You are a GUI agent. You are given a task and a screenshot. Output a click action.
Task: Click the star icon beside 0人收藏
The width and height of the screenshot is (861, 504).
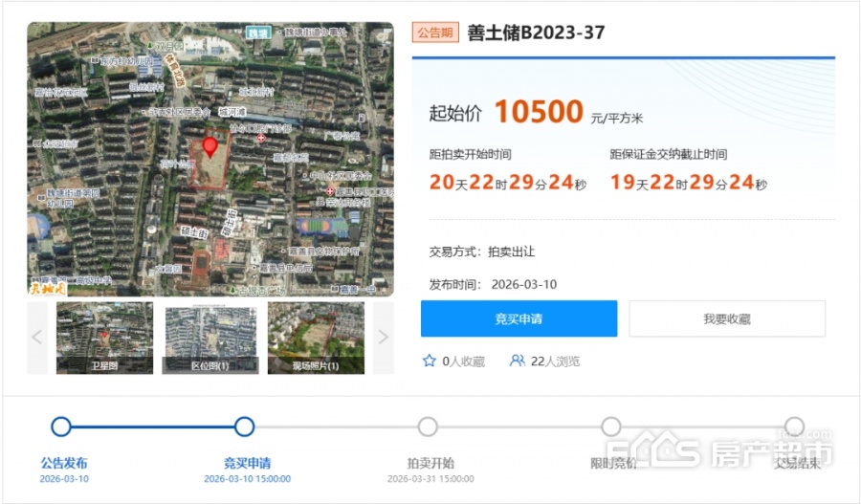430,361
